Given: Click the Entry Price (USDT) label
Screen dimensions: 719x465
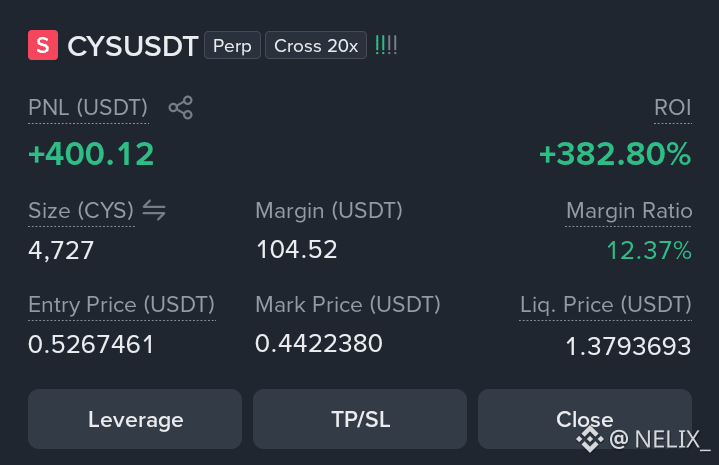Looking at the screenshot, I should [122, 305].
